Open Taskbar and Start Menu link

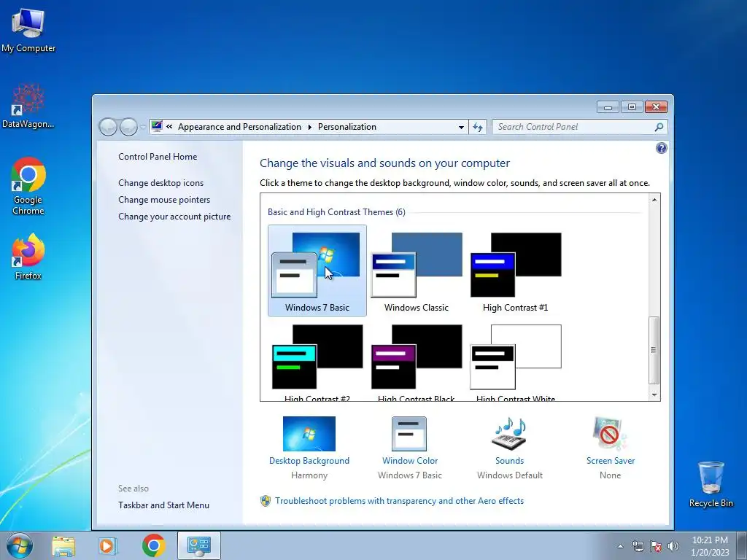[x=163, y=505]
